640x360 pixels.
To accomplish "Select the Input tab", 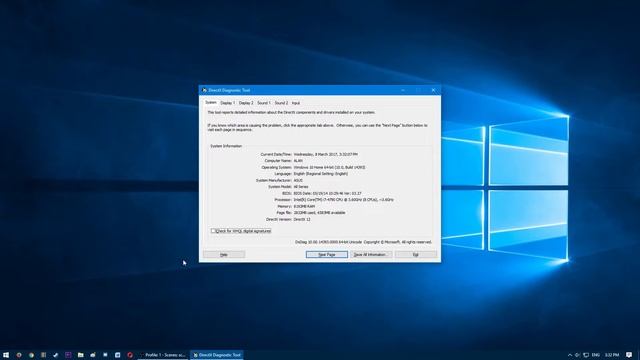I will click(x=296, y=103).
